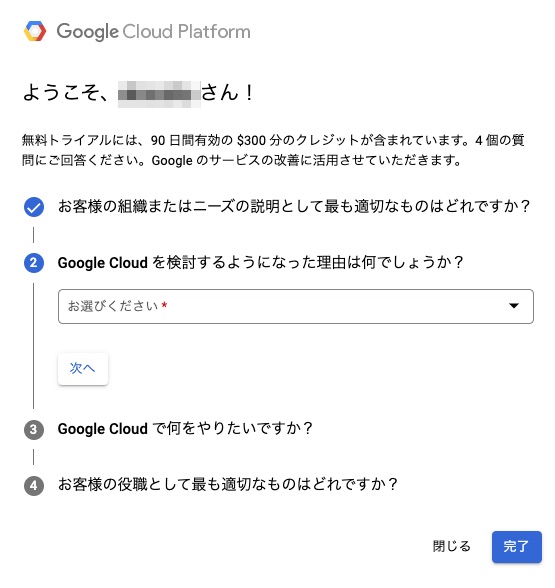Screen dimensions: 555x588
Task: Click the red required asterisk in dropdown
Action: point(164,305)
